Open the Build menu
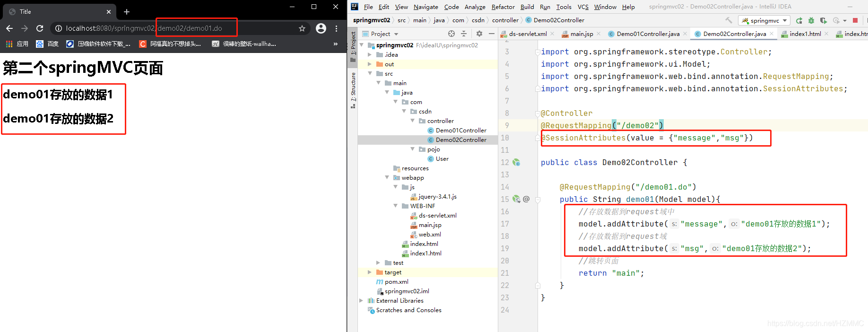Screen dimensions: 868x332 [x=527, y=7]
